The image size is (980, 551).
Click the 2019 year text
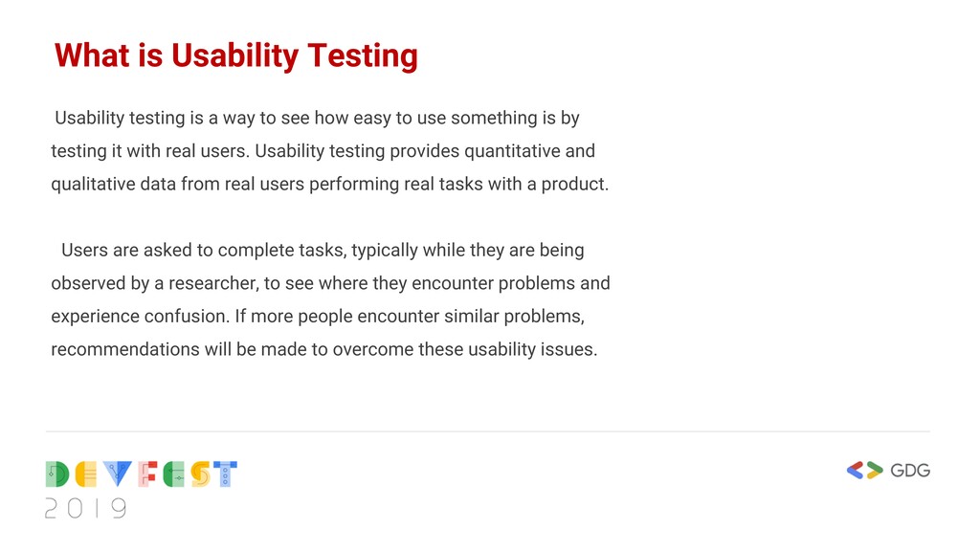[85, 509]
